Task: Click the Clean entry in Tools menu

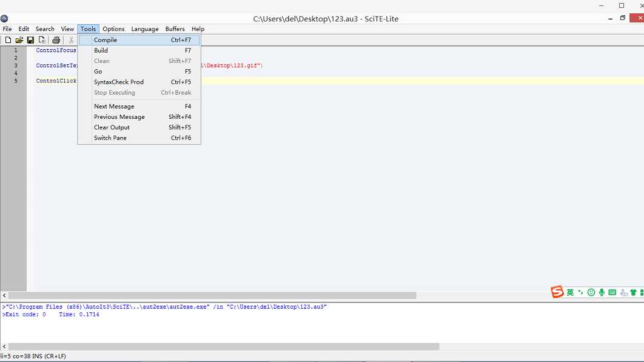Action: (139, 61)
